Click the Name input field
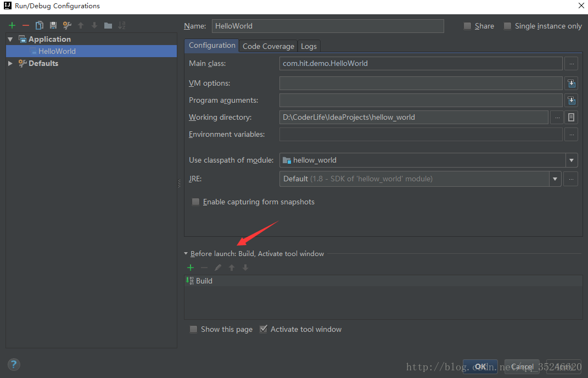The width and height of the screenshot is (588, 378). [328, 26]
